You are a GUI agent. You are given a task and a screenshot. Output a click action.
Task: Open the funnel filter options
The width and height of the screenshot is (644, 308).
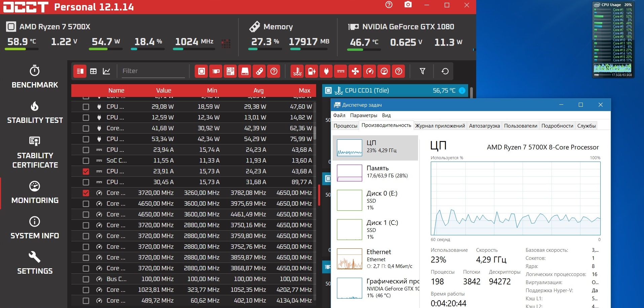(x=422, y=71)
